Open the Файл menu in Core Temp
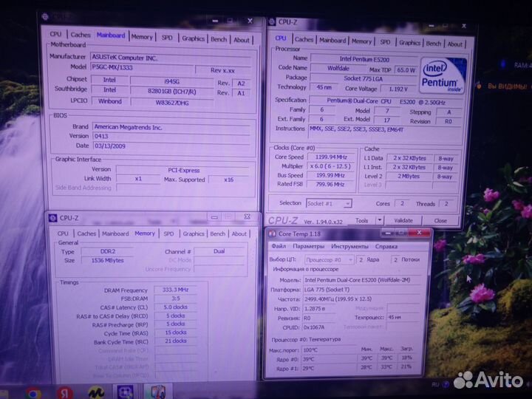This screenshot has height=399, width=532. pos(279,246)
